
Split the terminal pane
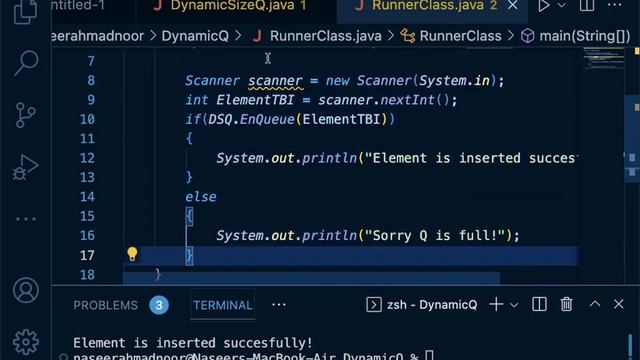[539, 304]
